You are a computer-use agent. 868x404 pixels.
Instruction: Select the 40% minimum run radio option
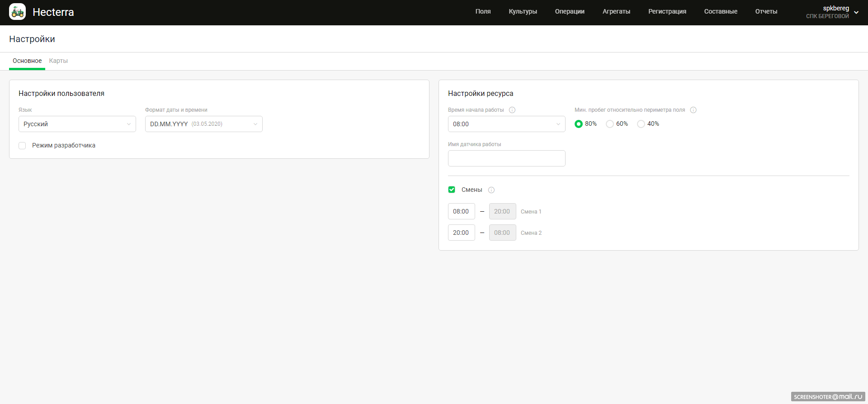(x=641, y=124)
